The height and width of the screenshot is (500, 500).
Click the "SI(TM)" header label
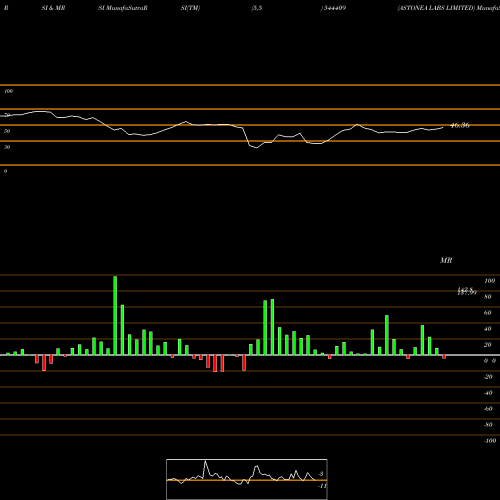click(190, 8)
